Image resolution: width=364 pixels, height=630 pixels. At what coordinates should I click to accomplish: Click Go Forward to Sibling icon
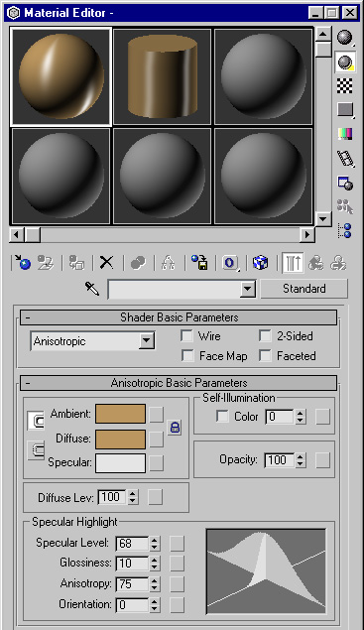[338, 264]
